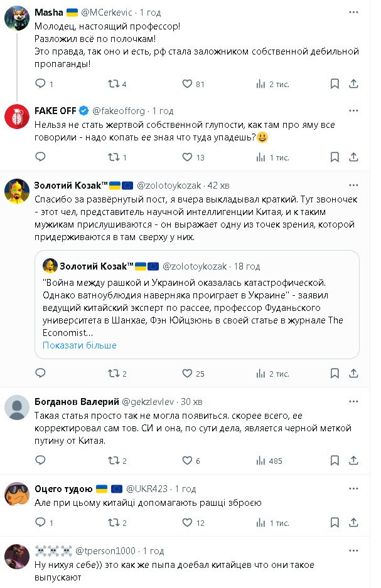Repost Masha's reply with 4 reposts
Screen dimensions: 381x588
114,84
